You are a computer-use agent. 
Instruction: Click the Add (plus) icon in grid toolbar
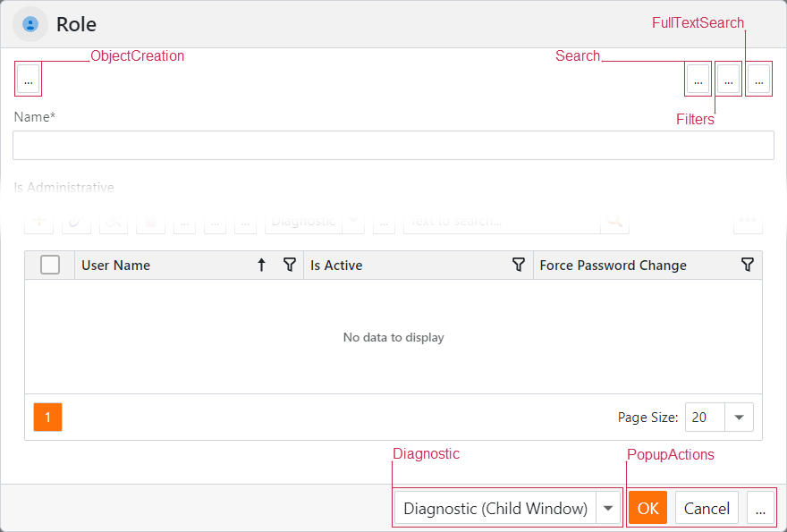tap(38, 222)
